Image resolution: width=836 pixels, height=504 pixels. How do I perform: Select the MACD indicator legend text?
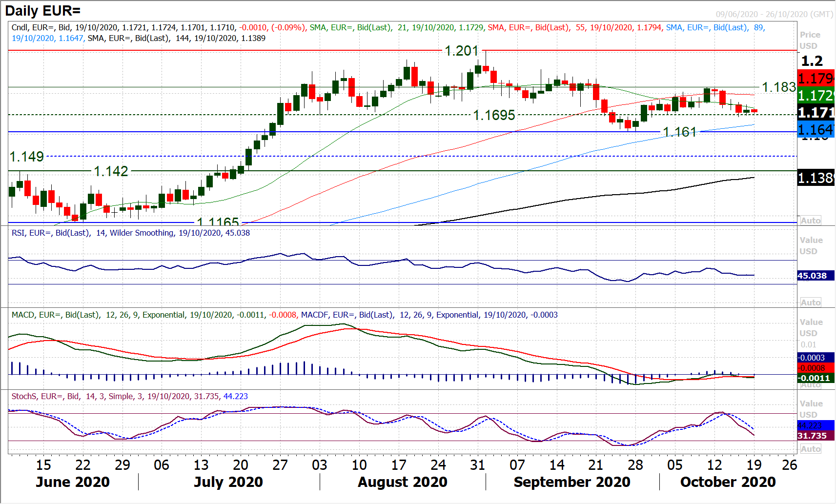(x=284, y=315)
